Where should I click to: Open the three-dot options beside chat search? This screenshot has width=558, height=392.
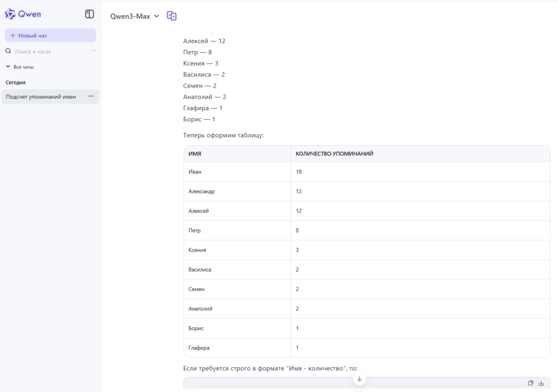93,51
